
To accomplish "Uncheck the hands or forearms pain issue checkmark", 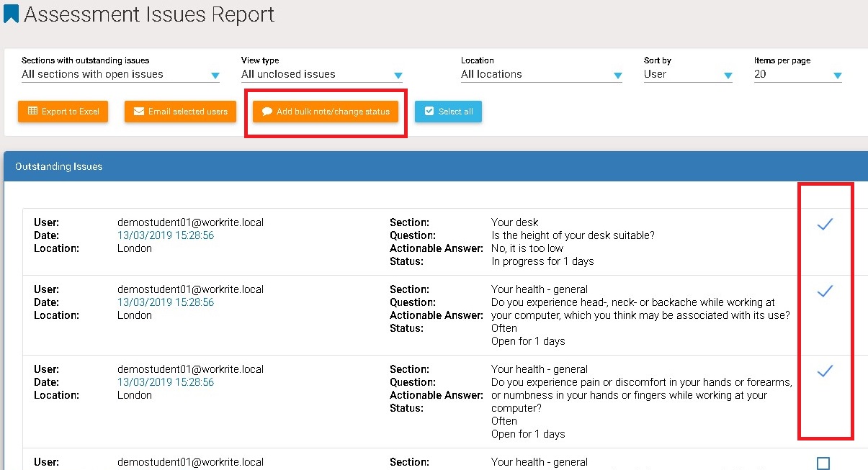I will coord(824,371).
